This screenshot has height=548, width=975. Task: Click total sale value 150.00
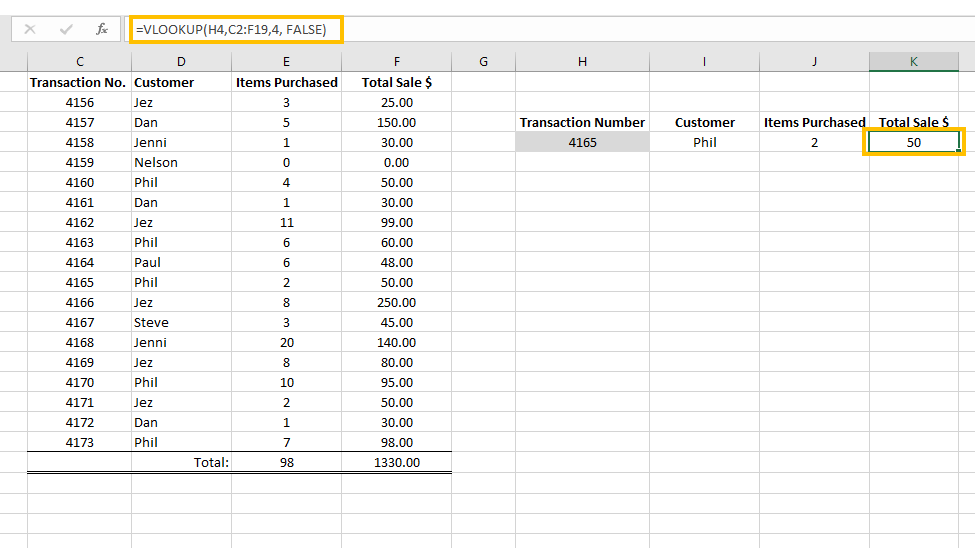(397, 123)
